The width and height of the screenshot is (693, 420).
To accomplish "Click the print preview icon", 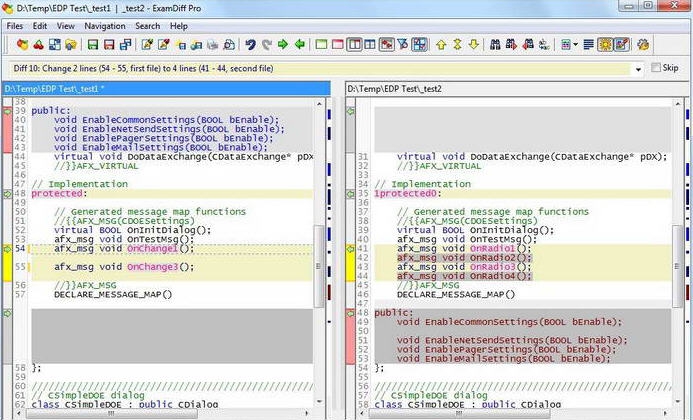I will (x=229, y=44).
